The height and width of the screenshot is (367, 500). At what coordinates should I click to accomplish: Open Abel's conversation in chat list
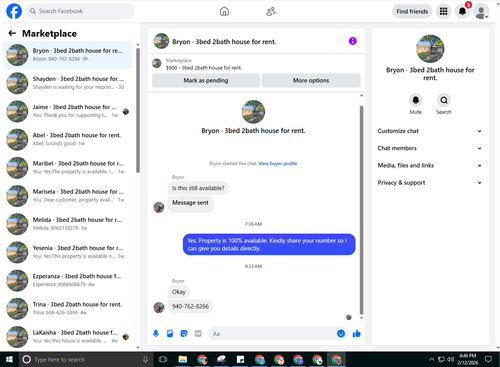(68, 139)
